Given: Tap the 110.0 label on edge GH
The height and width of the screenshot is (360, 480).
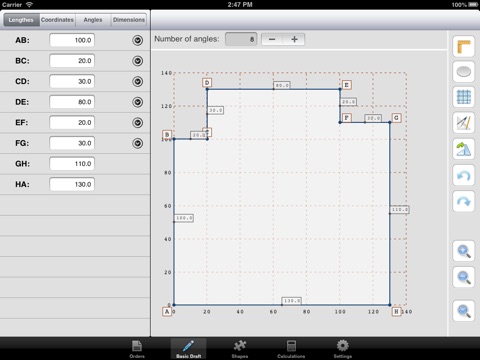Looking at the screenshot, I should [x=400, y=210].
